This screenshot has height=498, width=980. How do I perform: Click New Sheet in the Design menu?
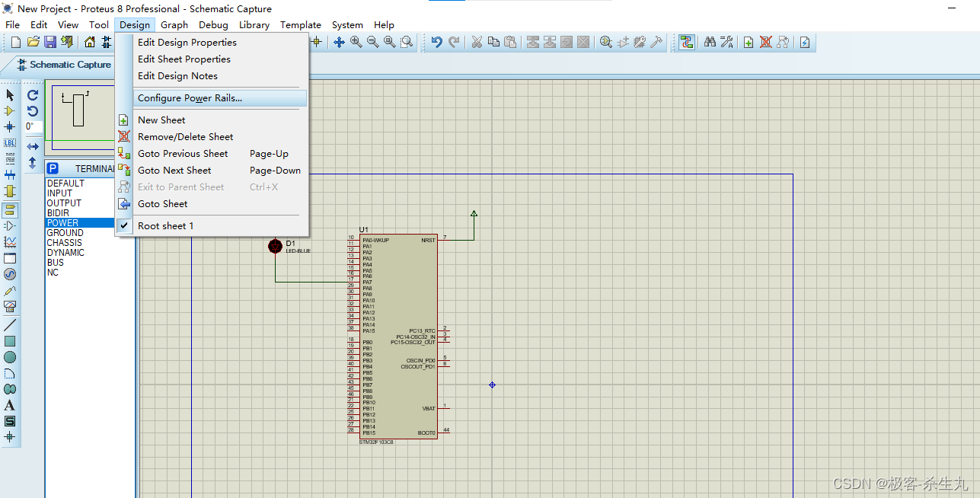pyautogui.click(x=161, y=120)
